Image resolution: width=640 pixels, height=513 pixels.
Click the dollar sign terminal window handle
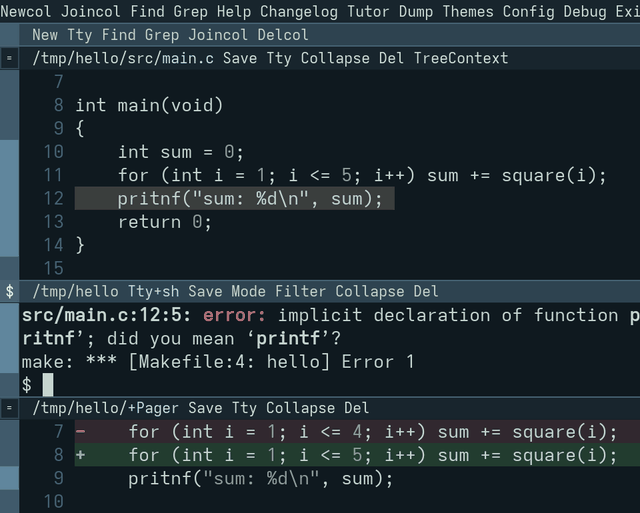pos(9,291)
